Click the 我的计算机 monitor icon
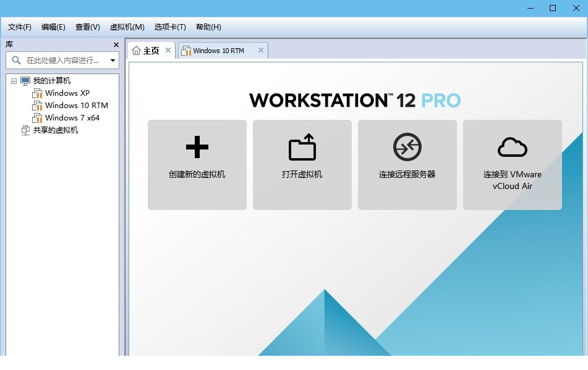588x370 pixels. [x=25, y=80]
